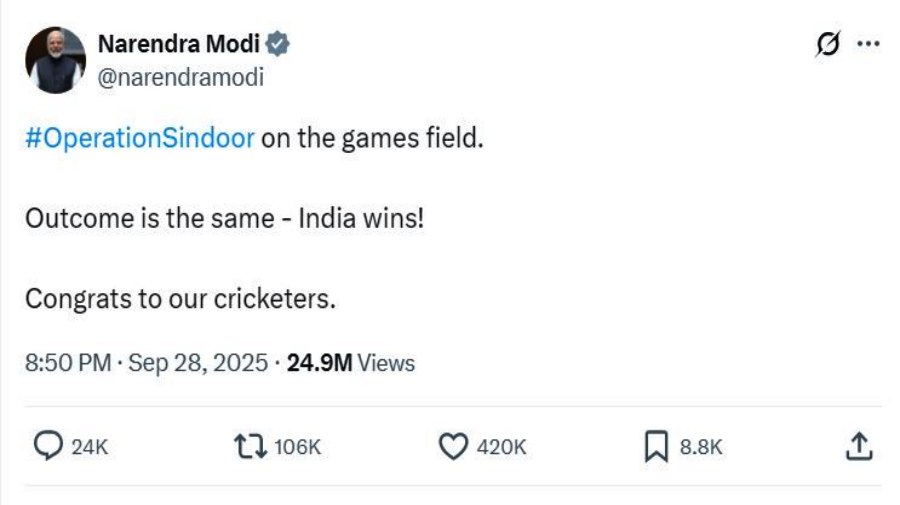Screen dimensions: 900x505
Task: Click the reply speech bubble icon
Action: tap(48, 447)
